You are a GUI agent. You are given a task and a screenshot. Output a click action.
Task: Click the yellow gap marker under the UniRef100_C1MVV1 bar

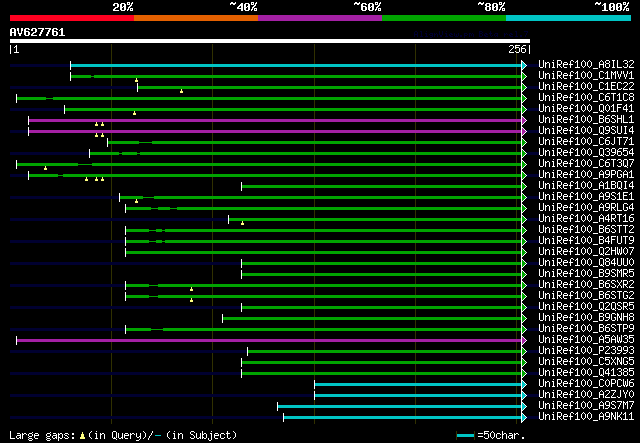[x=136, y=80]
